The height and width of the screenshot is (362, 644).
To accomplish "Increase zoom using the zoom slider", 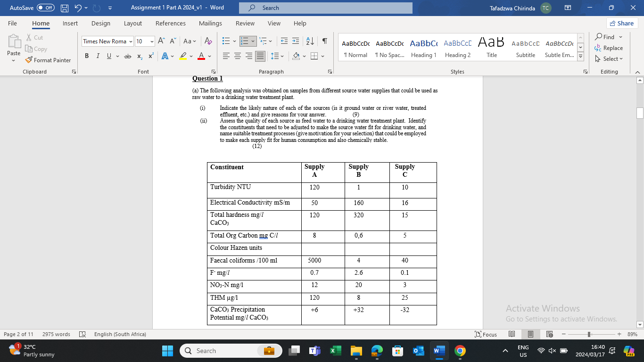I will (618, 334).
